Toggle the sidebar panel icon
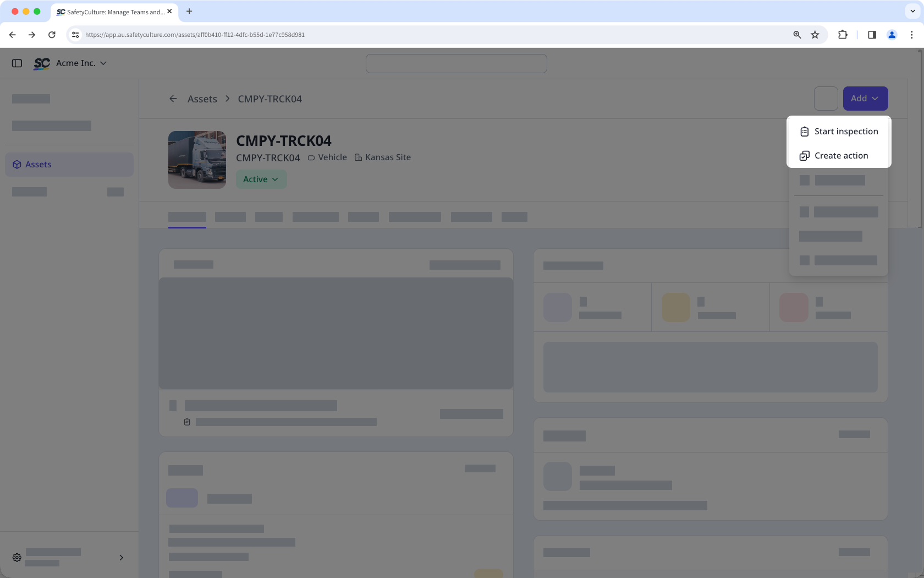Image resolution: width=924 pixels, height=578 pixels. pos(17,63)
